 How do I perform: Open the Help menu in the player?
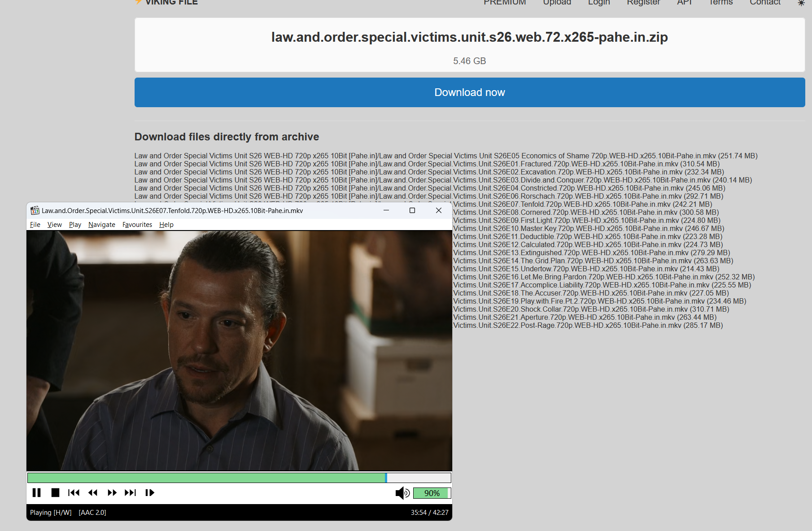166,225
